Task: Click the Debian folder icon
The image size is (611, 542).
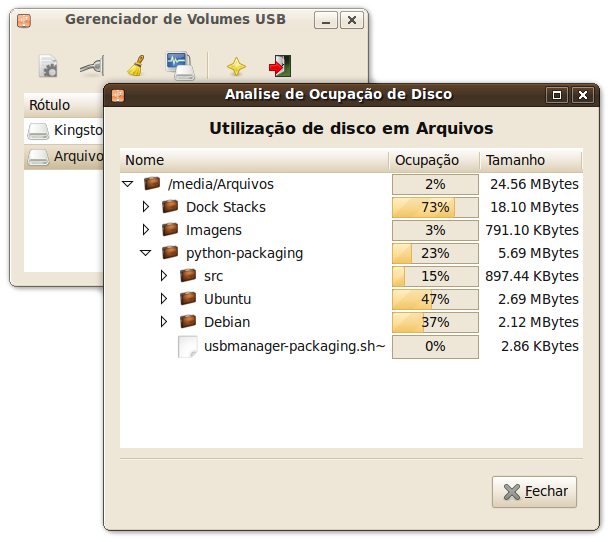Action: click(x=188, y=321)
